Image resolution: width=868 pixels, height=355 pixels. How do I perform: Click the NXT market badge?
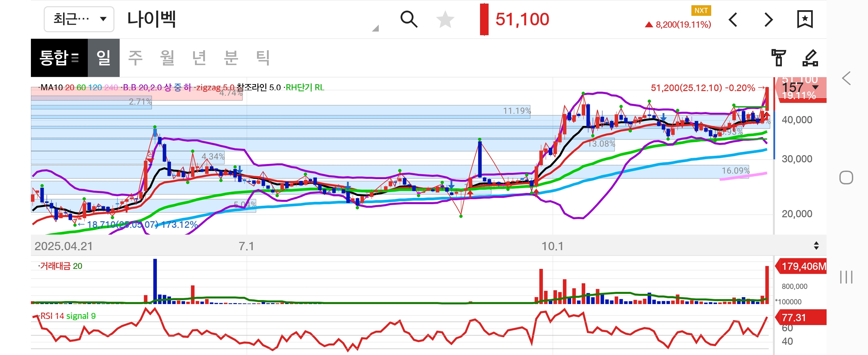701,11
